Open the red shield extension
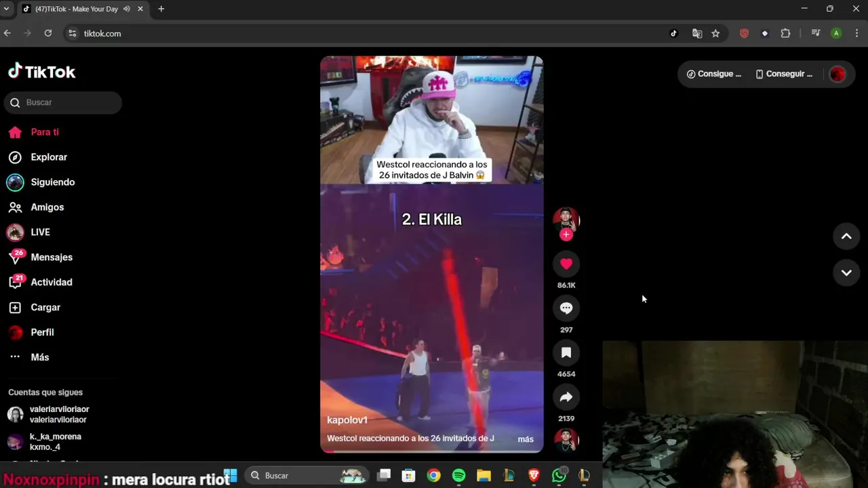The height and width of the screenshot is (488, 868). pos(744,33)
